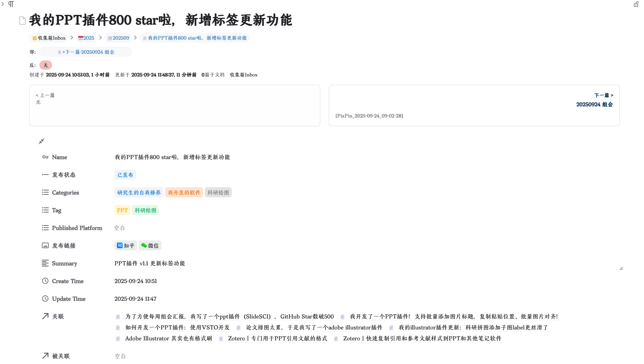This screenshot has height=364, width=644.
Task: Click the Name key icon
Action: pyautogui.click(x=45, y=157)
